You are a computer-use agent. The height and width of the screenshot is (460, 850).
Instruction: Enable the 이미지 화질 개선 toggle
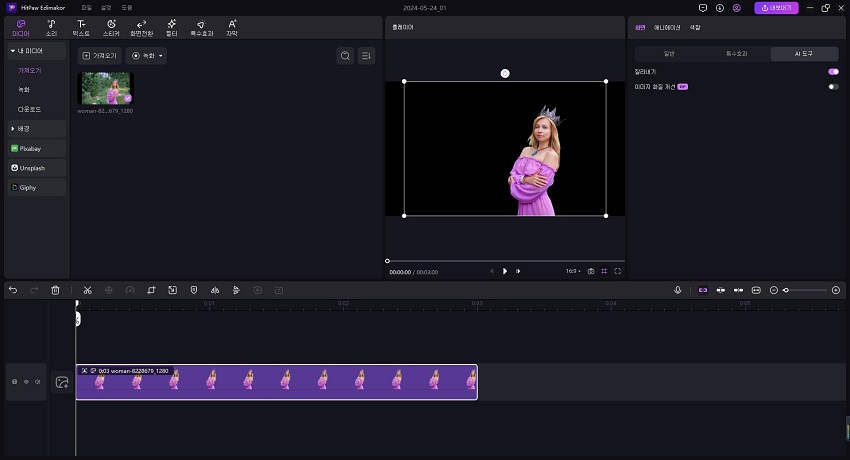[832, 87]
